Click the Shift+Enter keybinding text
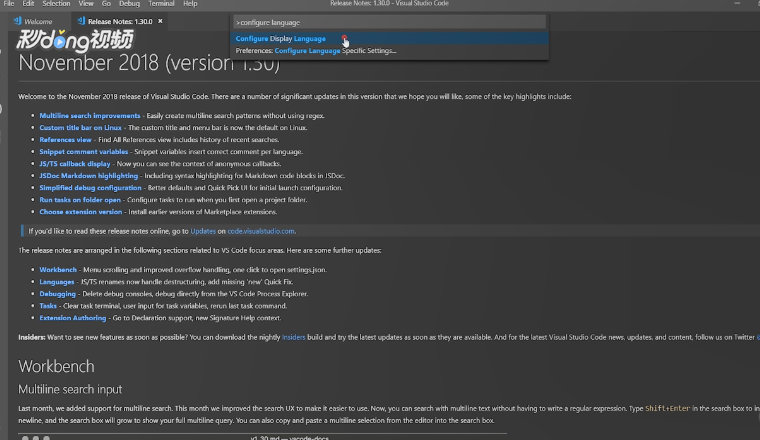Image resolution: width=760 pixels, height=440 pixels. [x=667, y=409]
